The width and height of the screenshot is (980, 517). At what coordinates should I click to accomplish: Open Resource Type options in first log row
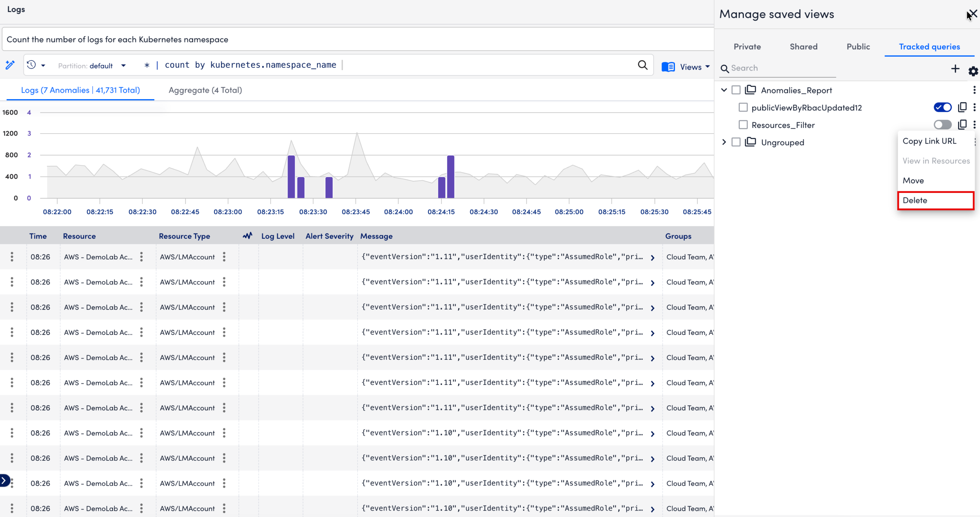(224, 257)
